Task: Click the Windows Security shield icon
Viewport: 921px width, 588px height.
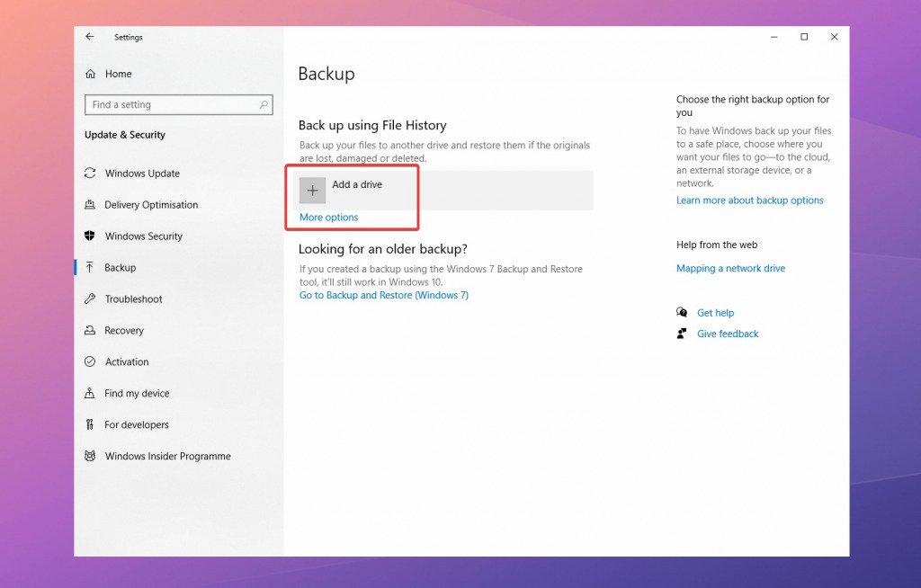Action: [91, 236]
